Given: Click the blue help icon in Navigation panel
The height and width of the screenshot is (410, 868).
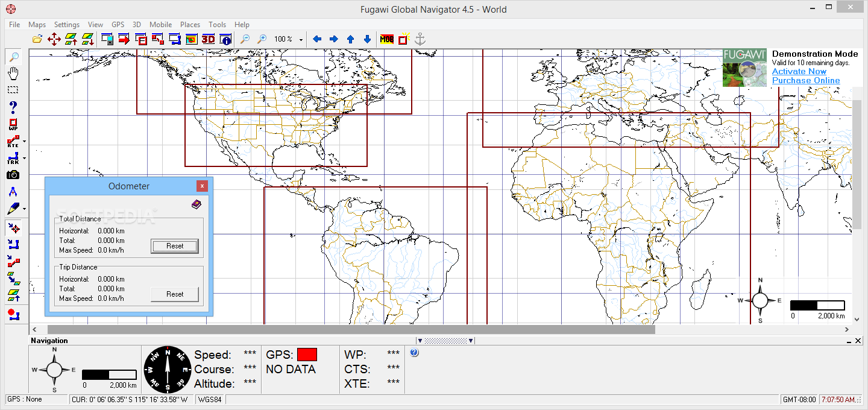Looking at the screenshot, I should tap(414, 353).
